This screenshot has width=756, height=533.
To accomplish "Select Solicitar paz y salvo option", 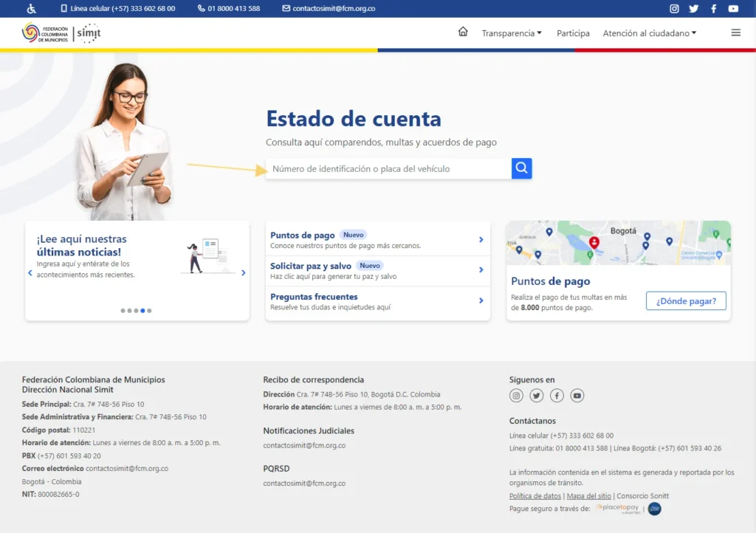I will click(x=311, y=266).
